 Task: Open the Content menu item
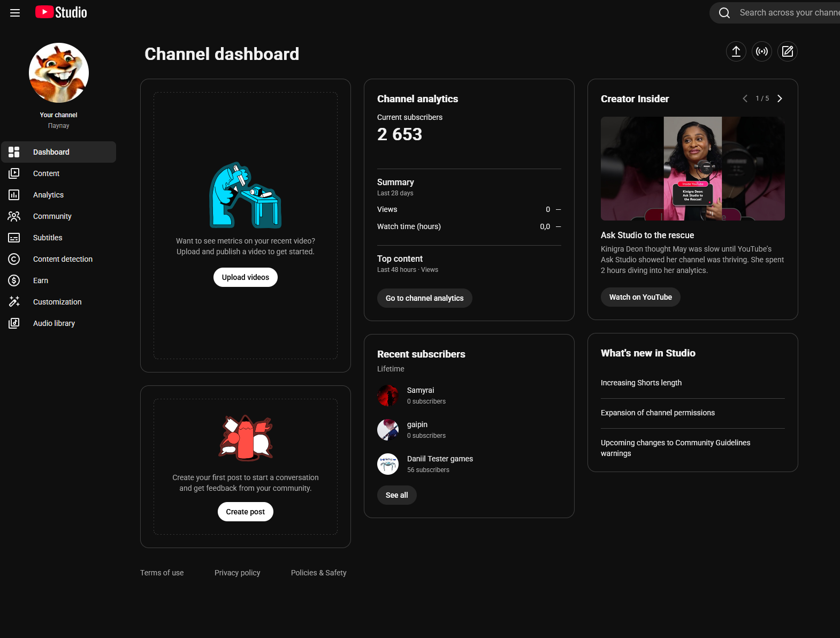tap(59, 173)
